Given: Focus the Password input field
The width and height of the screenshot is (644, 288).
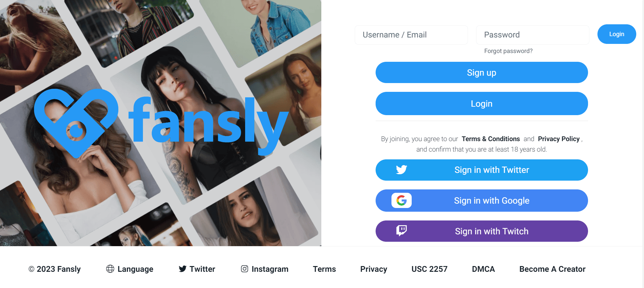Looking at the screenshot, I should 532,35.
